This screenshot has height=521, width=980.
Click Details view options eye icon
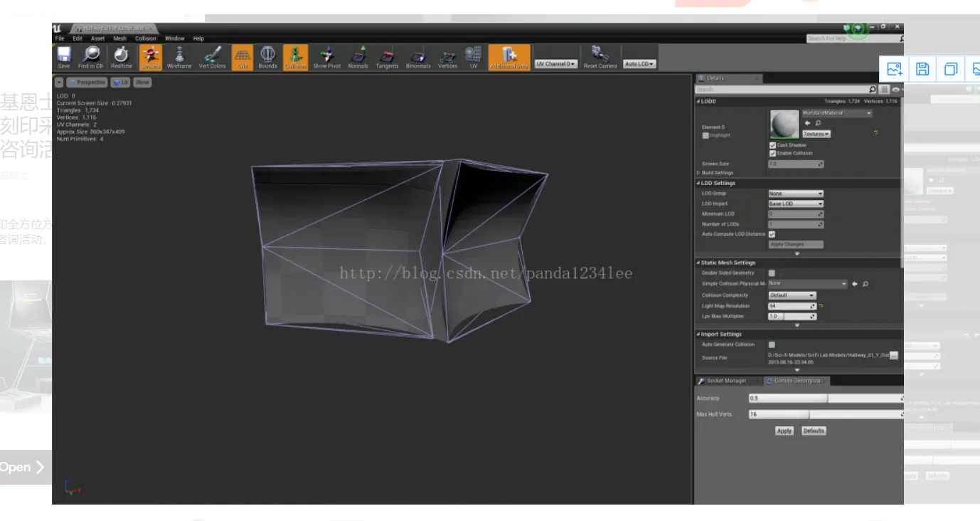(x=896, y=90)
